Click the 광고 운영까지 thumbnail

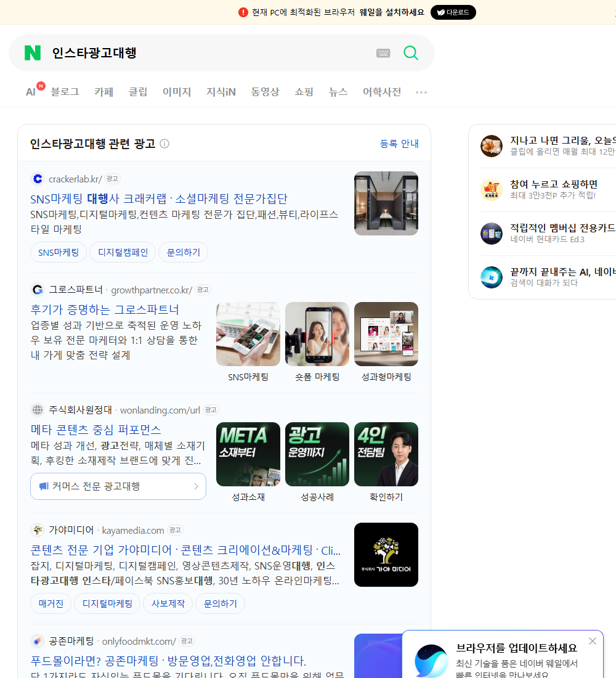pos(317,454)
